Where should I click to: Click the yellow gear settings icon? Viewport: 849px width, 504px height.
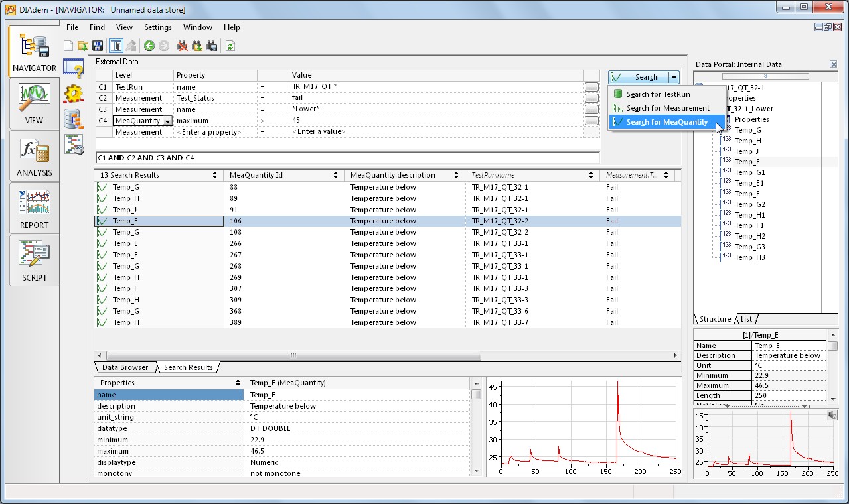[73, 94]
